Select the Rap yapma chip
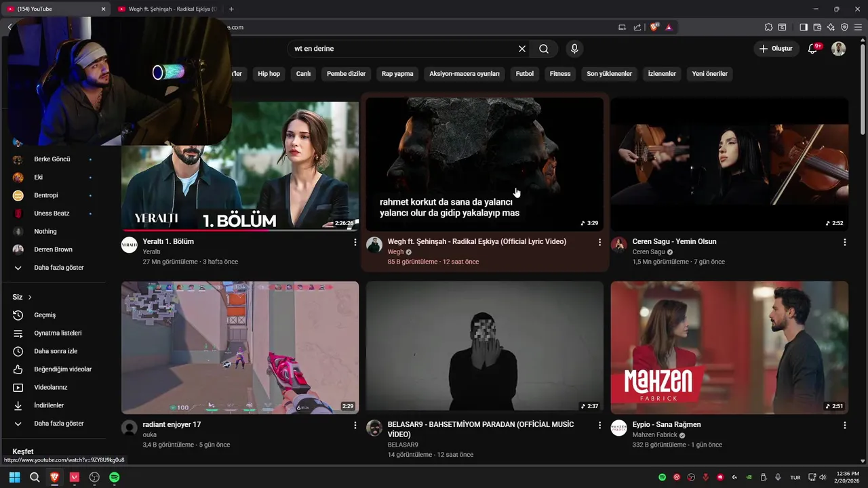The height and width of the screenshot is (488, 868). coord(397,74)
